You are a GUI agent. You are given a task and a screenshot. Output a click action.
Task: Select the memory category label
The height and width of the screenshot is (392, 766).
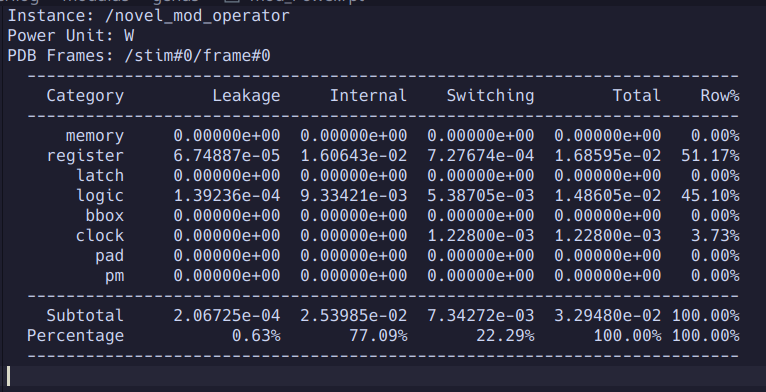click(95, 136)
